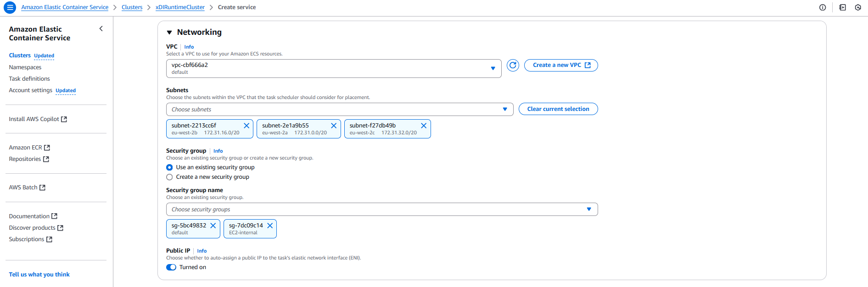868x287 pixels.
Task: Open the info panel icon in header
Action: 823,7
